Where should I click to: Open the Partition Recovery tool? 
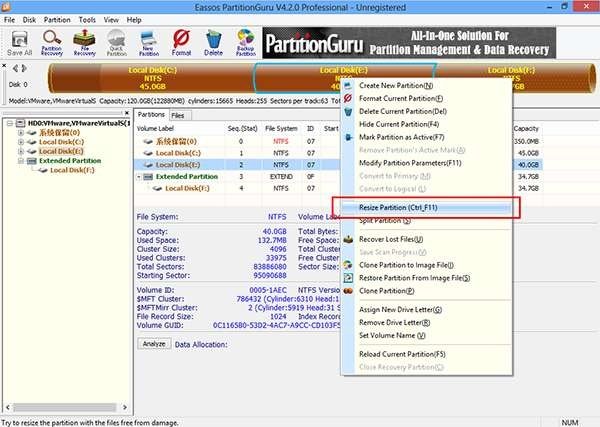(x=52, y=43)
